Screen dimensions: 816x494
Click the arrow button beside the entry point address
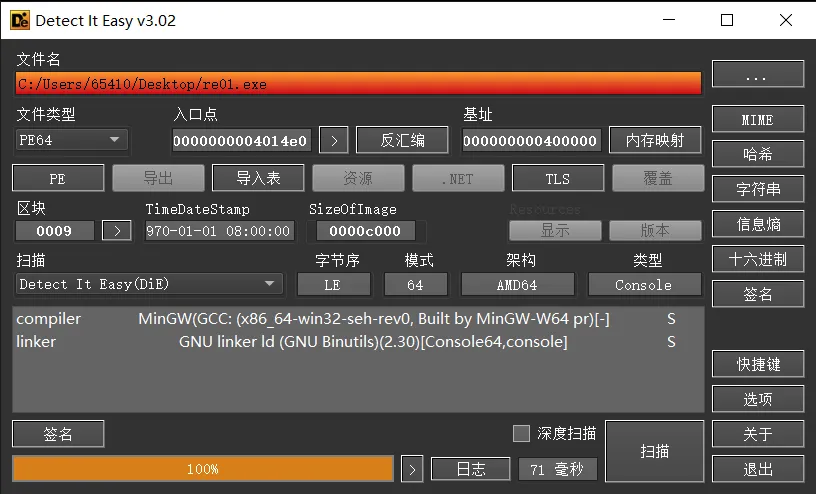point(334,141)
